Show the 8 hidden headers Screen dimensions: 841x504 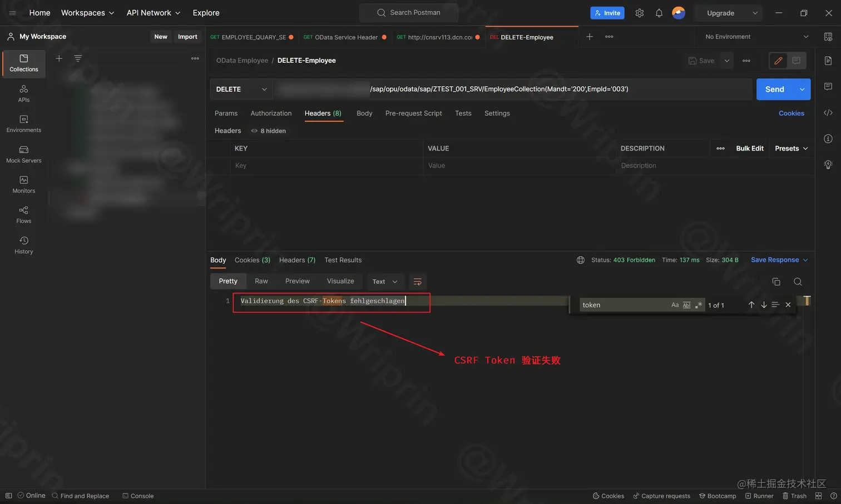click(268, 131)
